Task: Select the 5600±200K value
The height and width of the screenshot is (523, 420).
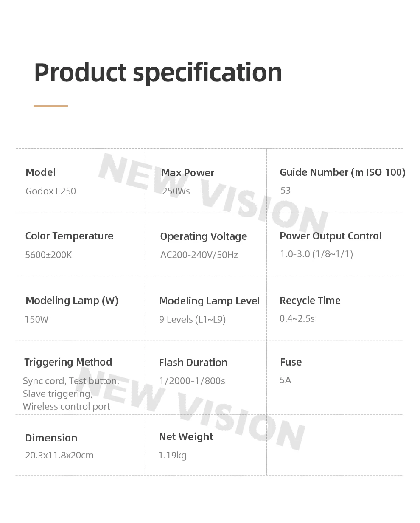Action: click(49, 255)
